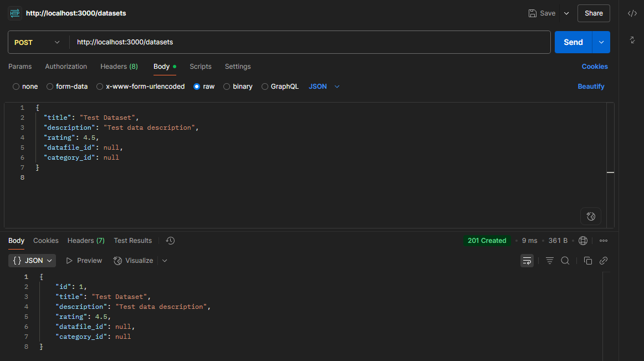Click the Save floppy disk icon
Image resolution: width=644 pixels, height=361 pixels.
point(532,13)
